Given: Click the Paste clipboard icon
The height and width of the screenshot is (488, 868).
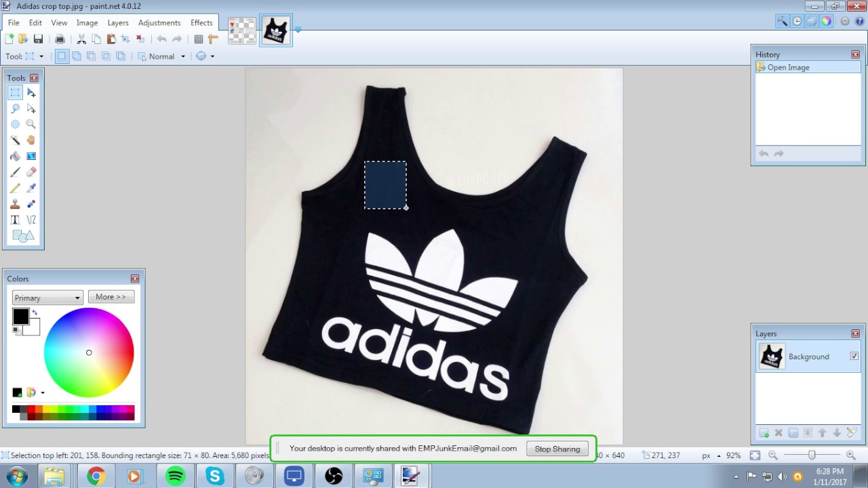Looking at the screenshot, I should pos(111,39).
